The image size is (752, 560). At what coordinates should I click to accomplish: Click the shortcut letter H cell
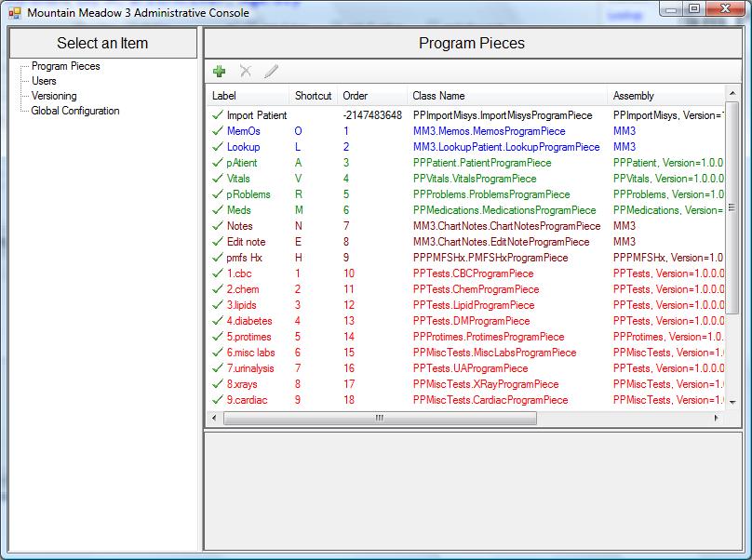click(x=299, y=258)
